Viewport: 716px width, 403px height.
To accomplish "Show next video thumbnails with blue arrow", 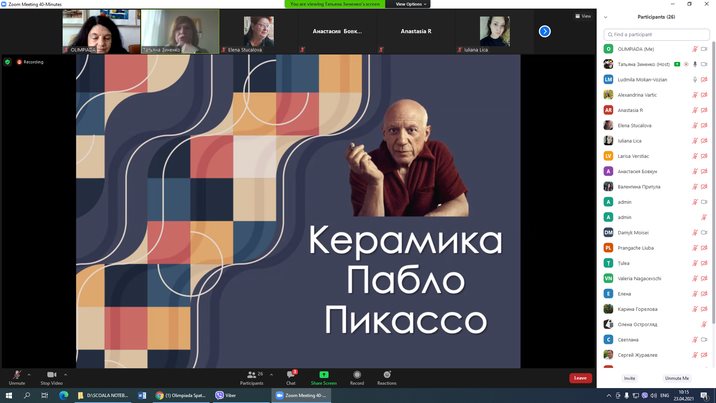I will coord(545,31).
